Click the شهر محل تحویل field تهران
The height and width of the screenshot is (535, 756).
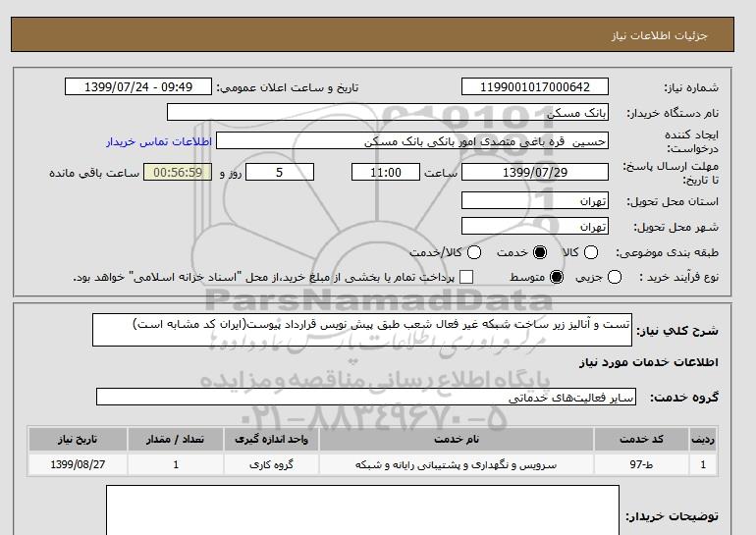[x=535, y=226]
